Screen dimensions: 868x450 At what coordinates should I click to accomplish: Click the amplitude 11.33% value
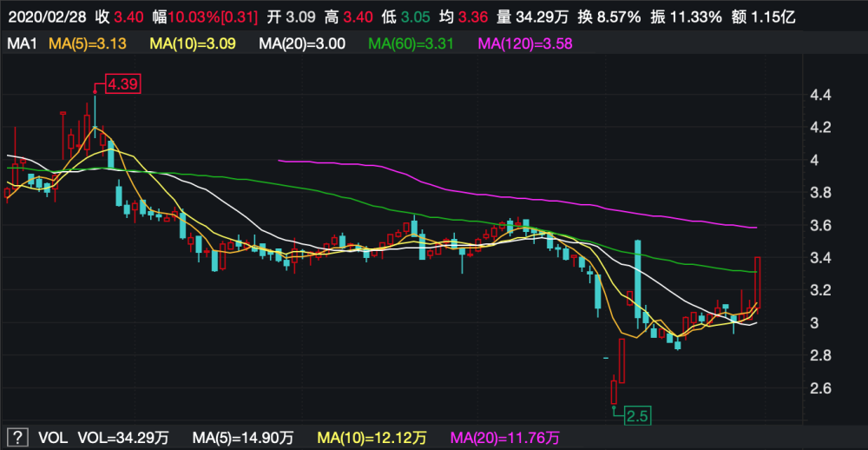coord(694,17)
